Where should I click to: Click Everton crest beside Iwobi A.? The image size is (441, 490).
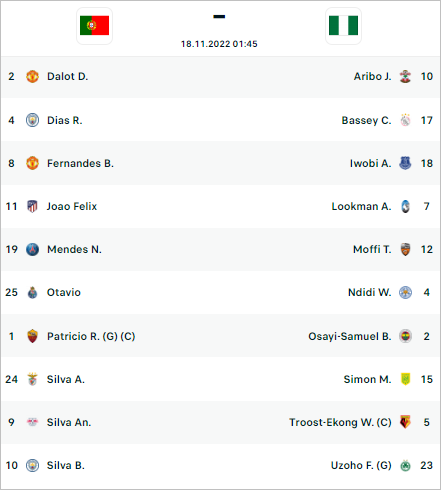(x=405, y=163)
